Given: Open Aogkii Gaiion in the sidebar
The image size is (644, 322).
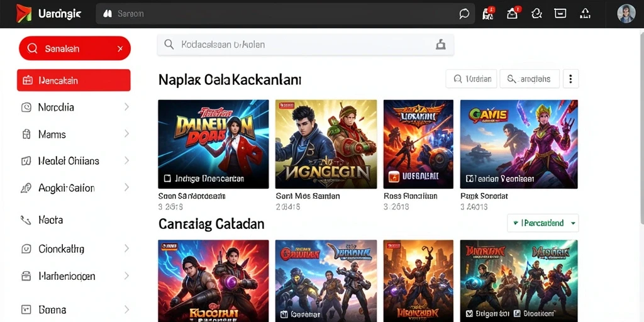Looking at the screenshot, I should [x=67, y=188].
